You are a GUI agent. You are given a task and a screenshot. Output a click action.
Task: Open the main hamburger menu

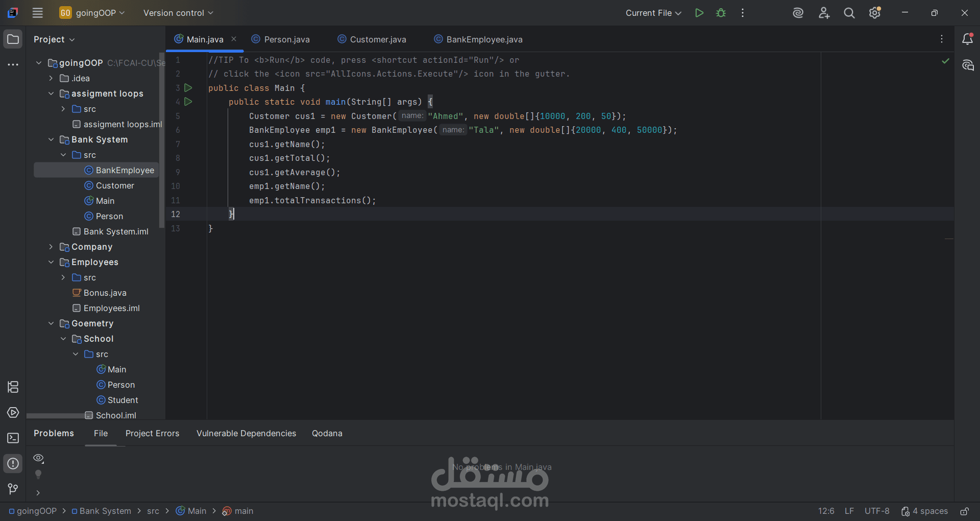coord(38,13)
